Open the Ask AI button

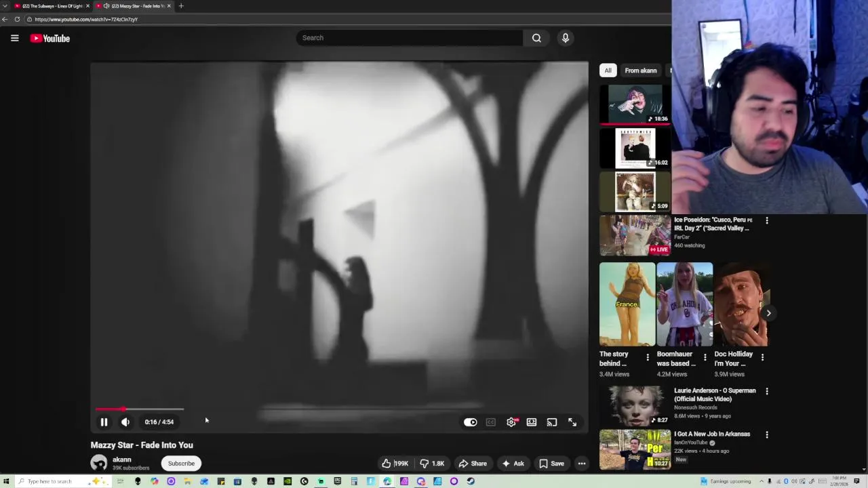pos(513,464)
